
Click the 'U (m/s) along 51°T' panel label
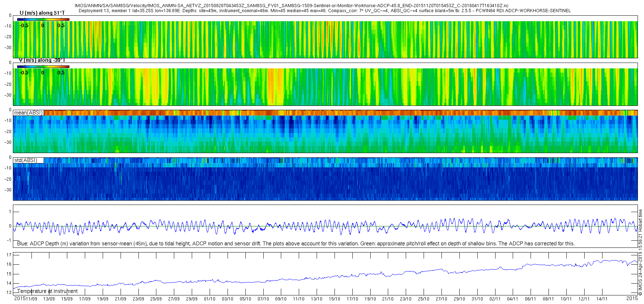42,13
